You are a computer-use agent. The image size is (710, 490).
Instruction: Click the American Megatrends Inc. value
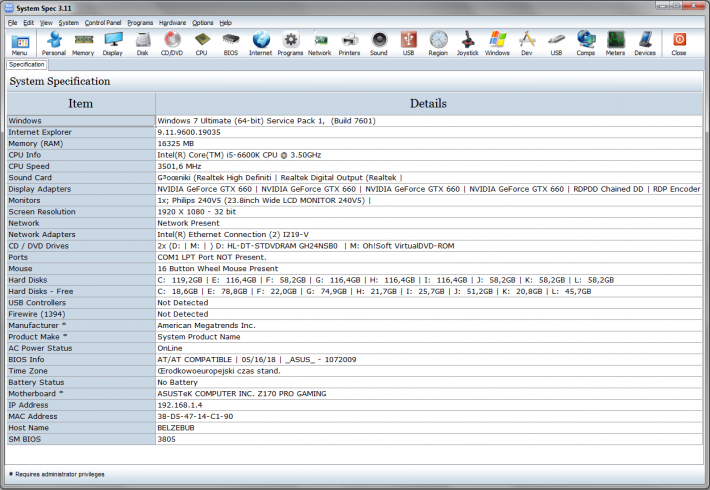pyautogui.click(x=428, y=326)
